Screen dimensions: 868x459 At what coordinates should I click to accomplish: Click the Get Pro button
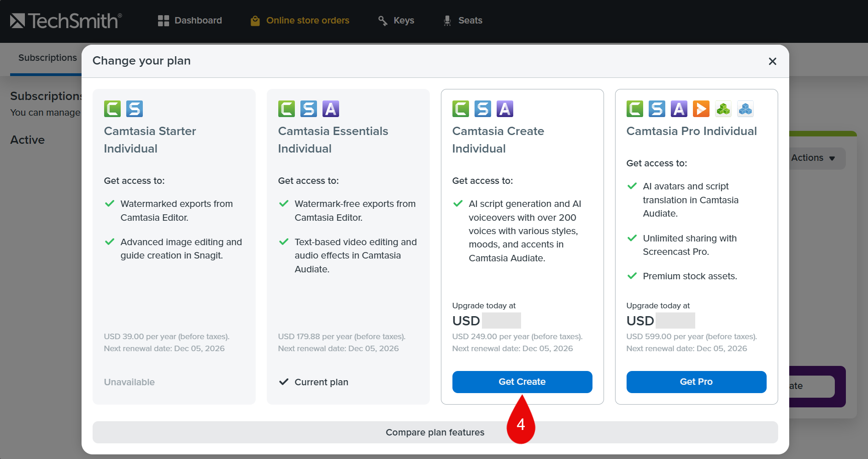697,382
